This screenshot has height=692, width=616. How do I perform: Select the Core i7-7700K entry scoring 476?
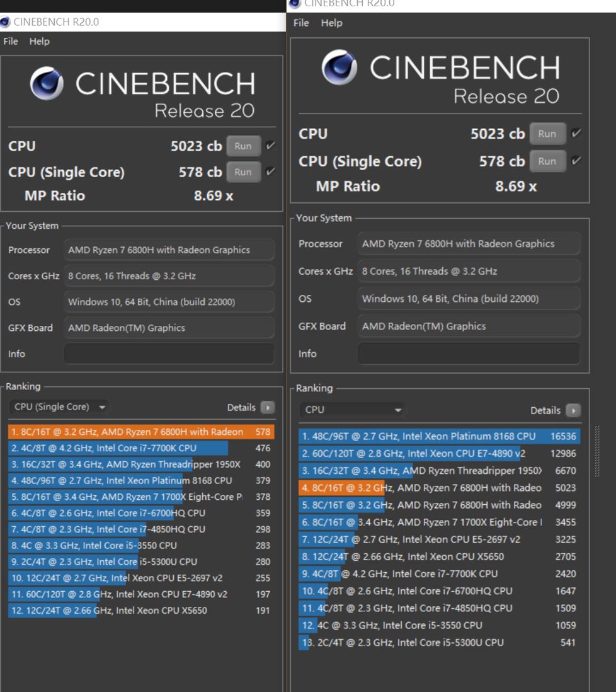[x=140, y=448]
